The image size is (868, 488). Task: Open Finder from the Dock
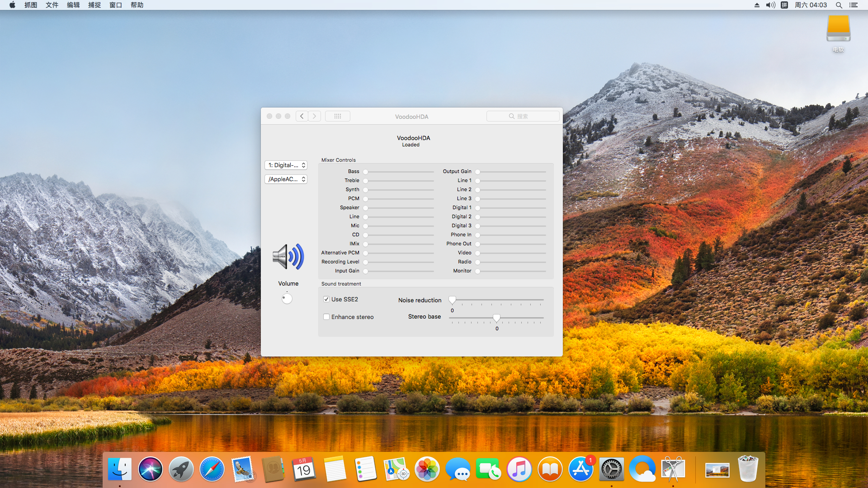click(120, 469)
